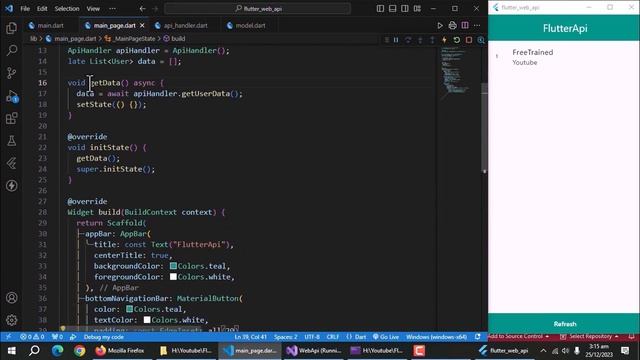Show errors and warnings in status bar
Screen dimensions: 640x360
pos(32,337)
